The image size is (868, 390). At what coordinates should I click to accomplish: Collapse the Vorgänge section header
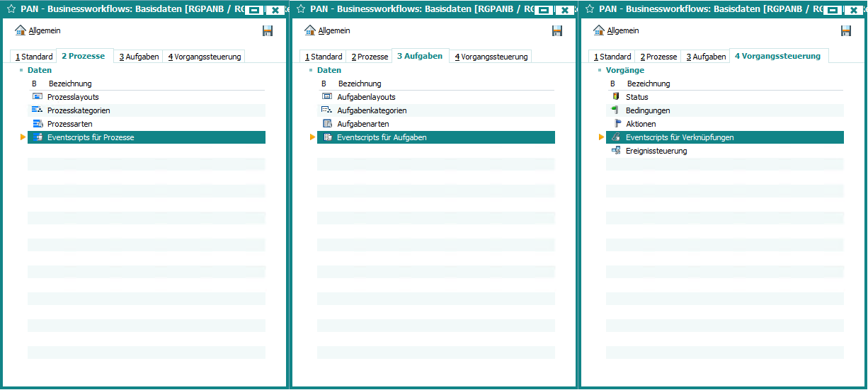pos(624,70)
